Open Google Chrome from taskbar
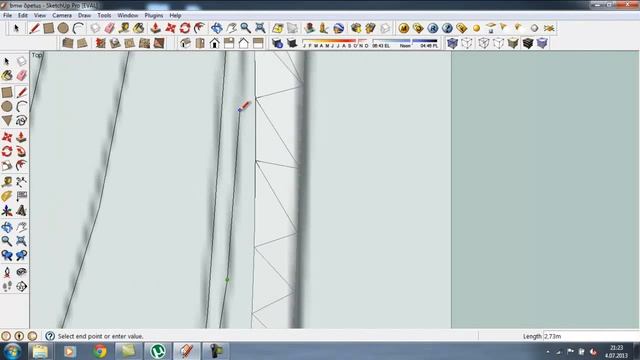Screen dimensions: 640x360 pyautogui.click(x=100, y=351)
